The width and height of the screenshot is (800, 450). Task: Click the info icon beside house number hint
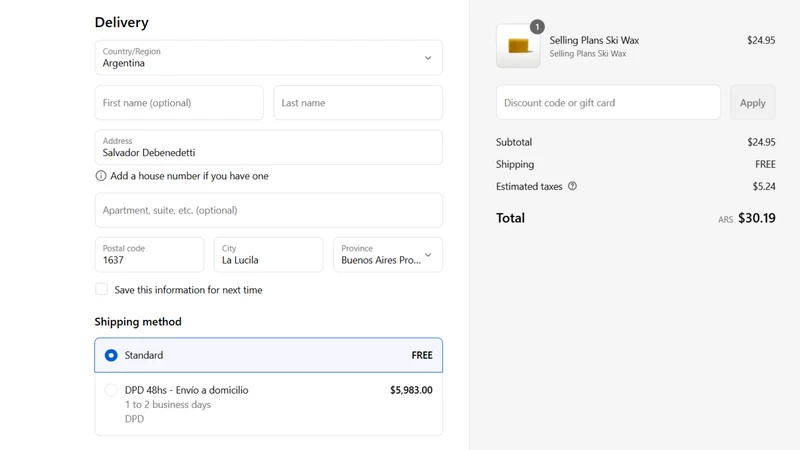pyautogui.click(x=101, y=176)
